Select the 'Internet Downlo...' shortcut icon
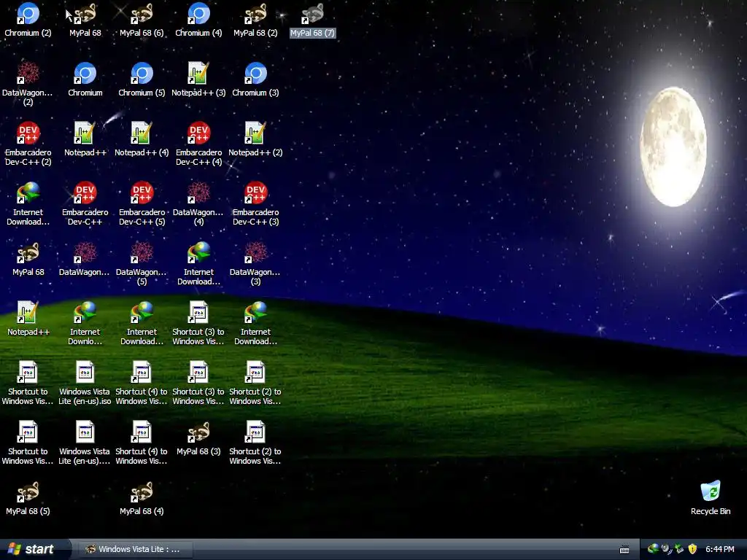 85,323
